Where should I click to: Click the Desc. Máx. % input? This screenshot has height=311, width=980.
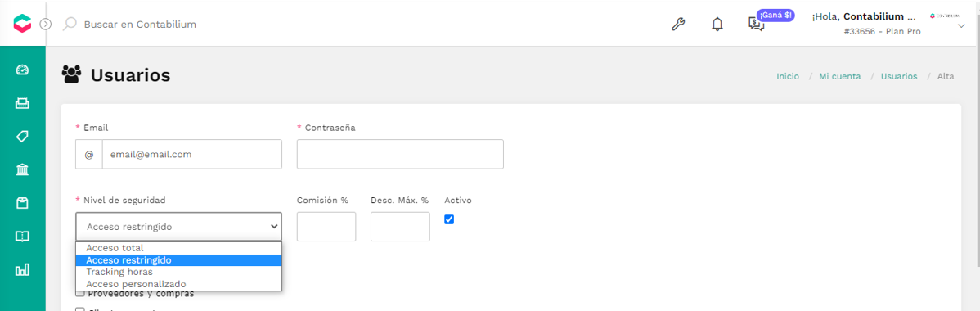[x=400, y=227]
